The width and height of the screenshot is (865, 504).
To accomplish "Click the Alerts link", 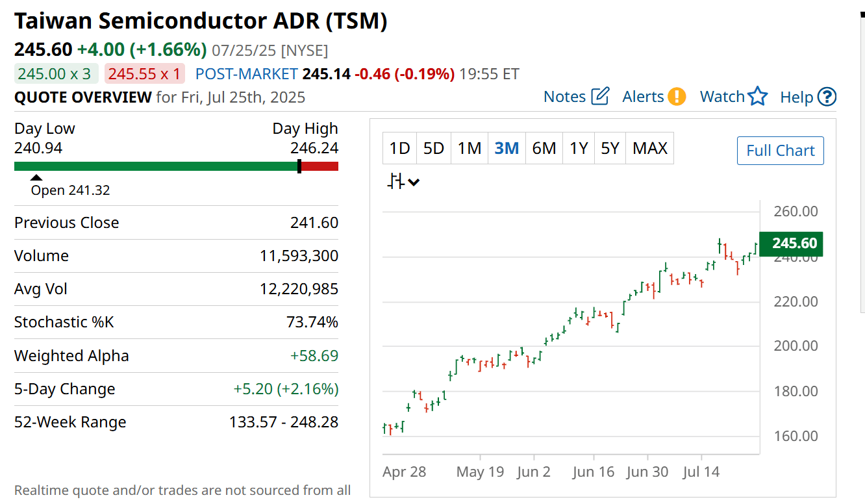I will [643, 97].
